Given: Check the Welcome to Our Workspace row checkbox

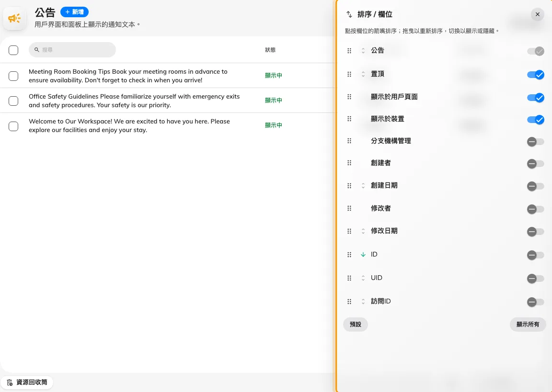Looking at the screenshot, I should click(13, 126).
